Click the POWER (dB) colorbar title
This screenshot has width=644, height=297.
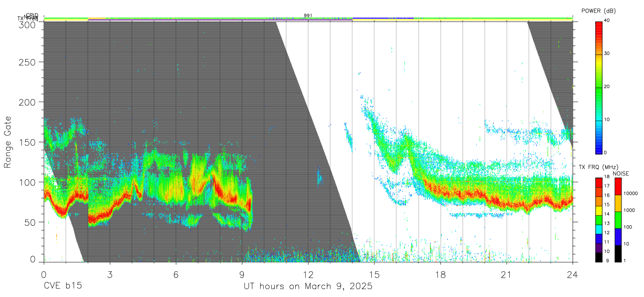point(598,10)
